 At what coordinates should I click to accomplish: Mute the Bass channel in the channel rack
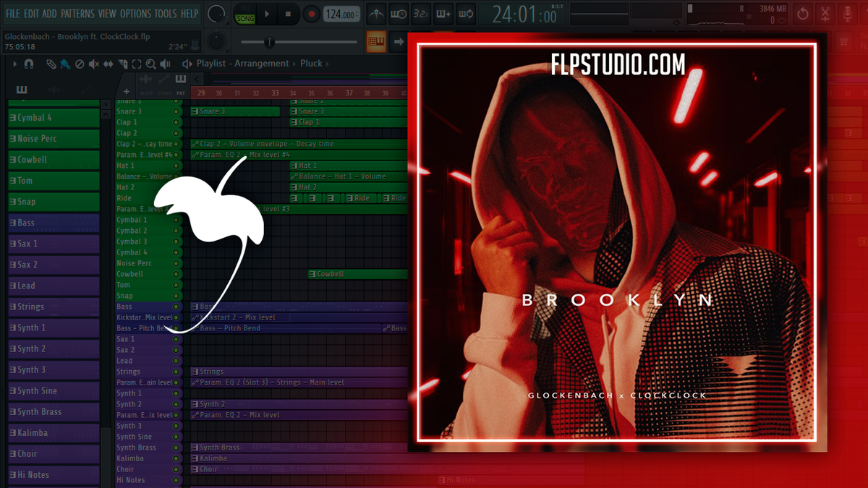click(176, 307)
